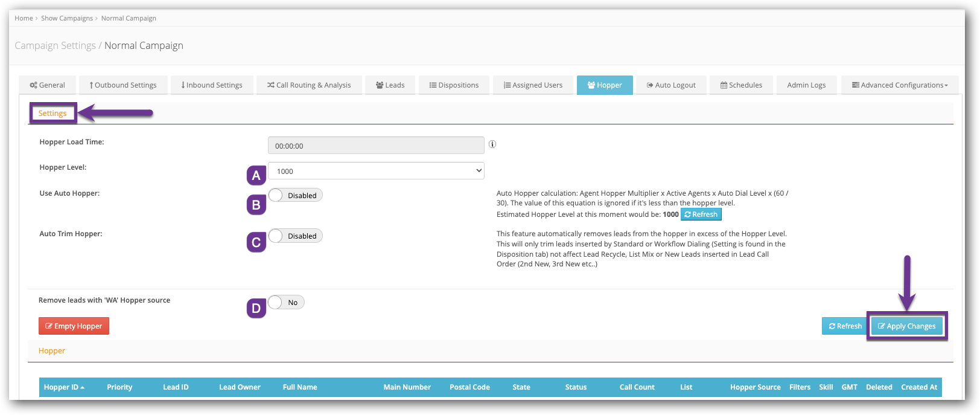Open the General tab

pyautogui.click(x=48, y=85)
